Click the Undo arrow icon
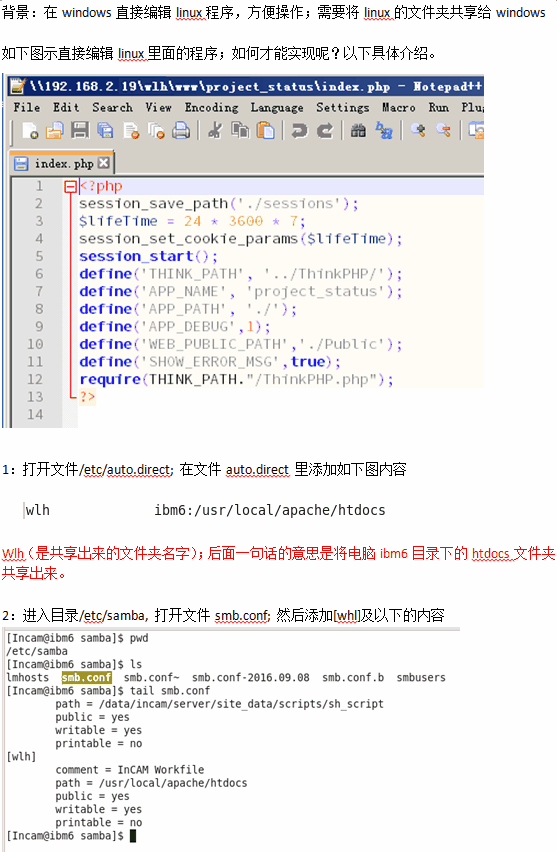Image resolution: width=557 pixels, height=852 pixels. coord(299,131)
